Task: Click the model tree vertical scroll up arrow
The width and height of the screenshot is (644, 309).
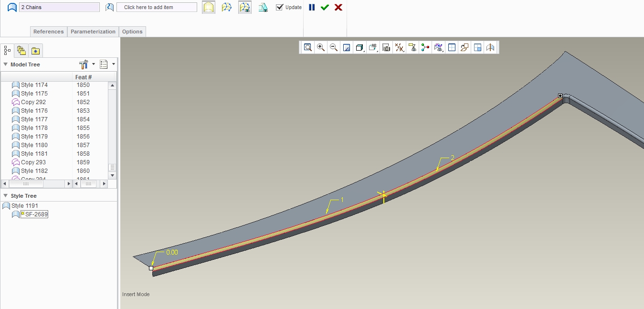Action: [112, 85]
